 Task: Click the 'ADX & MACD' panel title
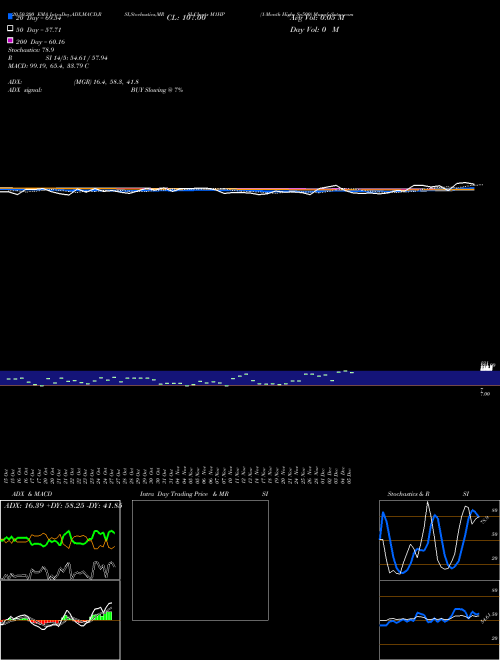pos(32,494)
